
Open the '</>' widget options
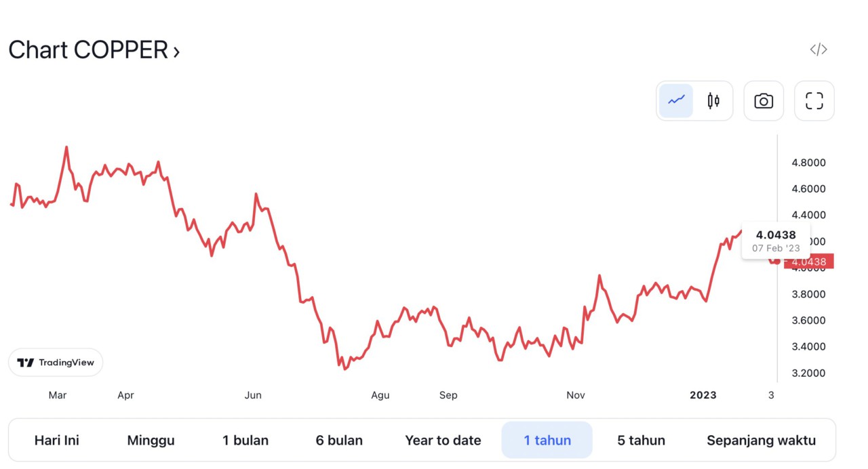pos(818,49)
